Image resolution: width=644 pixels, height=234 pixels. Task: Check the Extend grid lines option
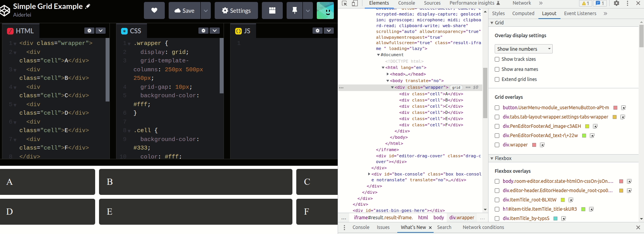[x=497, y=79]
